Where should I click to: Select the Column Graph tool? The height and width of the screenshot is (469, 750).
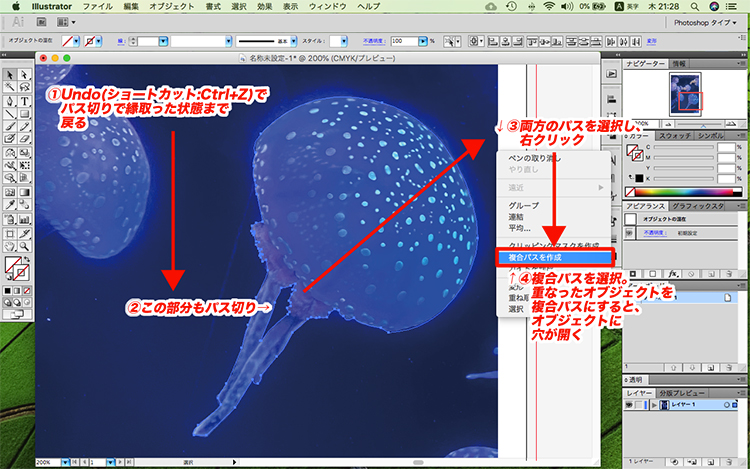pos(24,220)
